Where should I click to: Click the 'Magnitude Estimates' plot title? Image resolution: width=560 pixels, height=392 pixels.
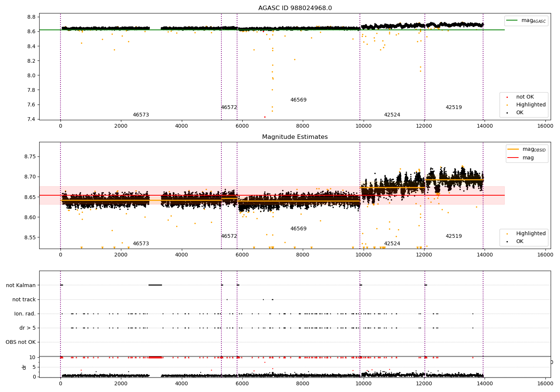click(x=295, y=137)
